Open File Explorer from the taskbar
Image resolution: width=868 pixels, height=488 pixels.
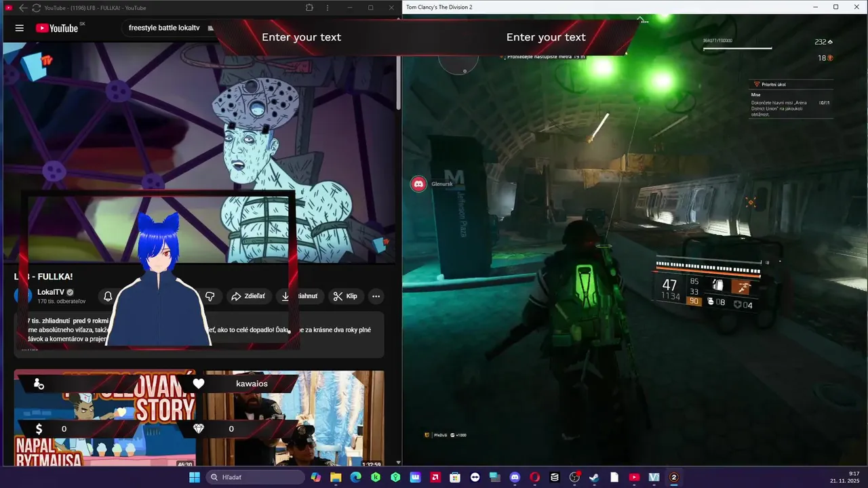pyautogui.click(x=336, y=477)
